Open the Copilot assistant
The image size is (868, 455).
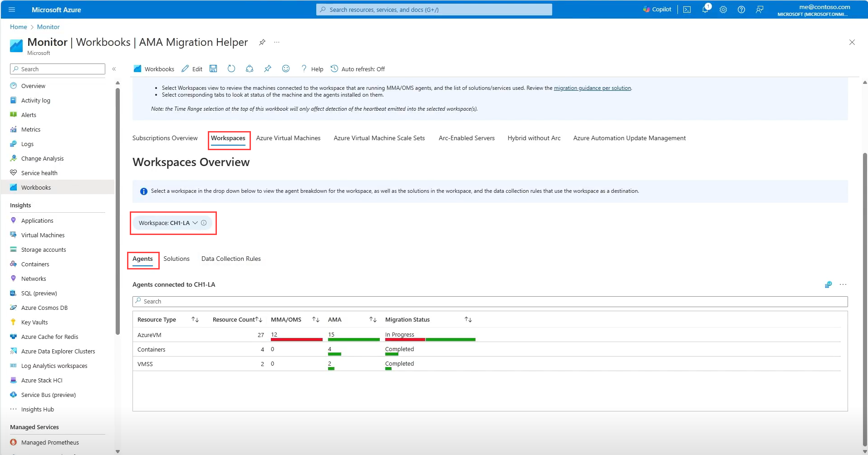click(657, 10)
